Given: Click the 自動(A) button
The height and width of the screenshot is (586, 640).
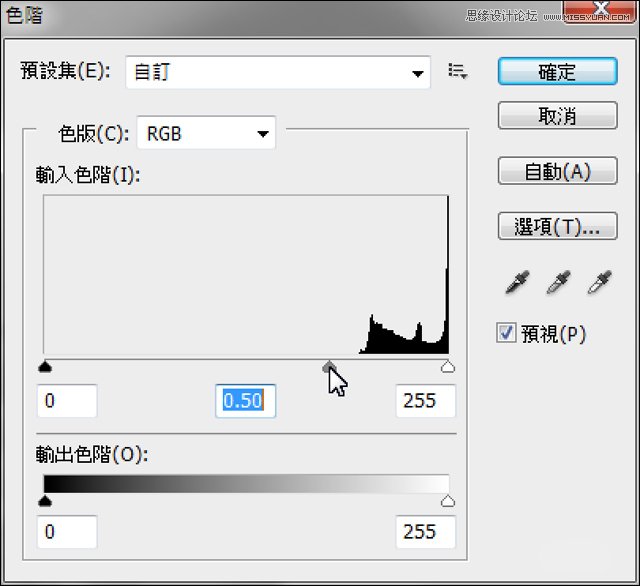Looking at the screenshot, I should (x=558, y=171).
